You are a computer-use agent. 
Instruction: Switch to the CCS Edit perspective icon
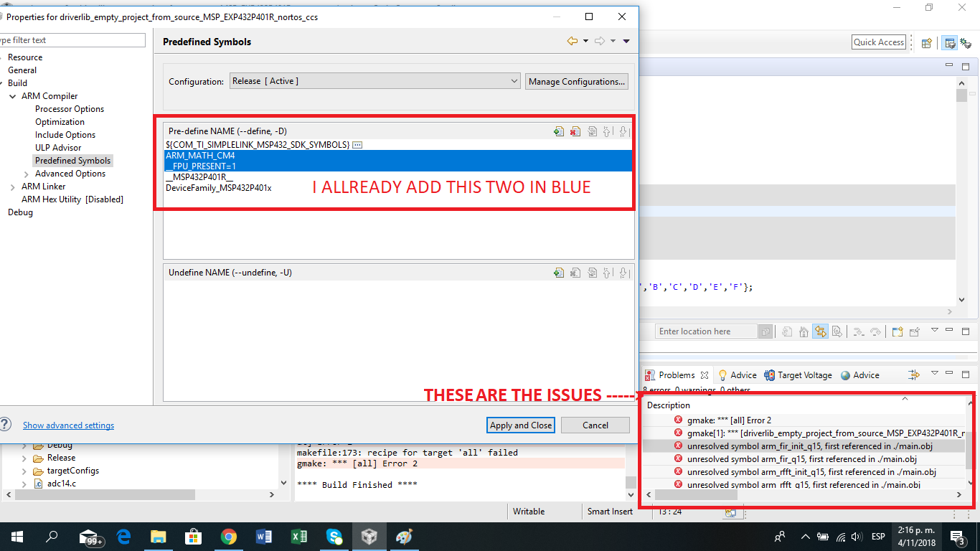click(950, 43)
